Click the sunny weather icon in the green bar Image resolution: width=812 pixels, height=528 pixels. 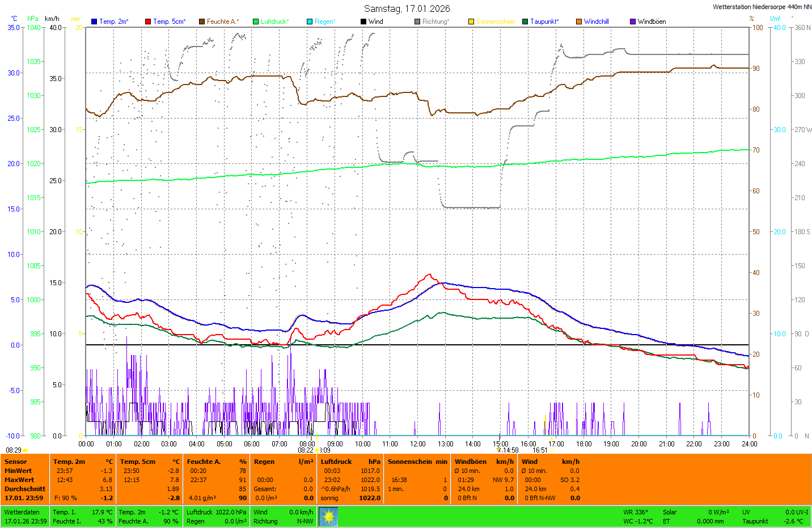pyautogui.click(x=328, y=517)
